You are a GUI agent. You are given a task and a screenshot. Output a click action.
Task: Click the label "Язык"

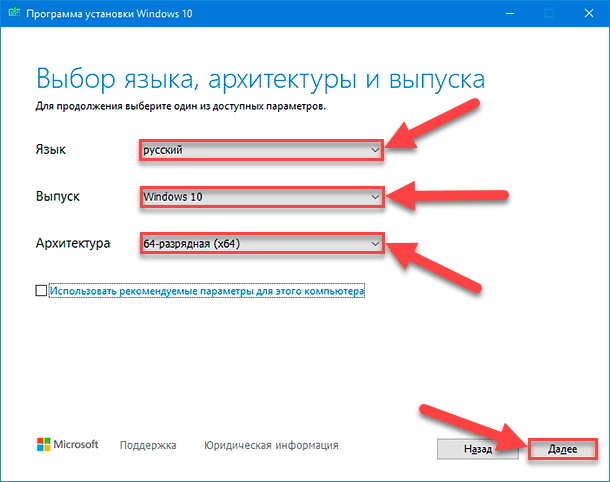point(51,150)
